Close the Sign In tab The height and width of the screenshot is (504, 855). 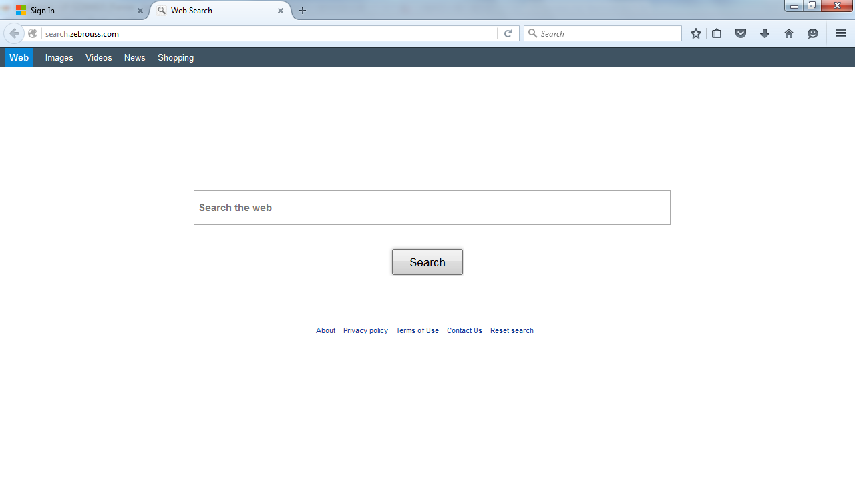point(140,11)
